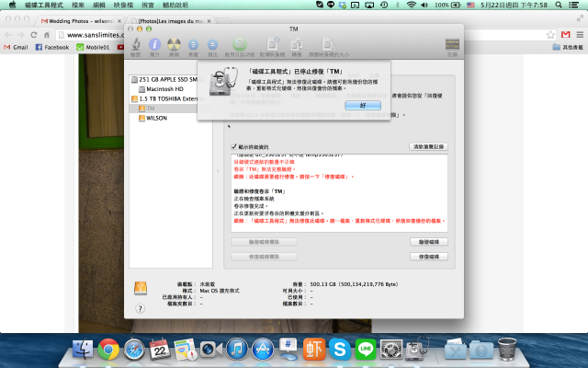
Task: Select the WILSON volume in sidebar
Action: [153, 118]
